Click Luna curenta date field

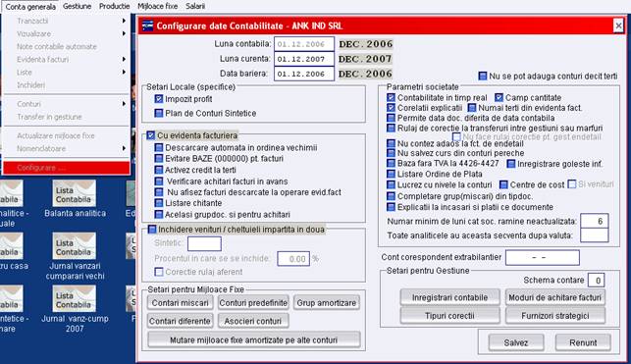[304, 59]
